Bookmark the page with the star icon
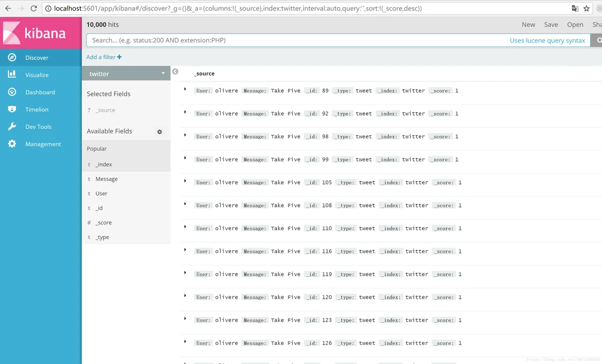 pyautogui.click(x=586, y=9)
